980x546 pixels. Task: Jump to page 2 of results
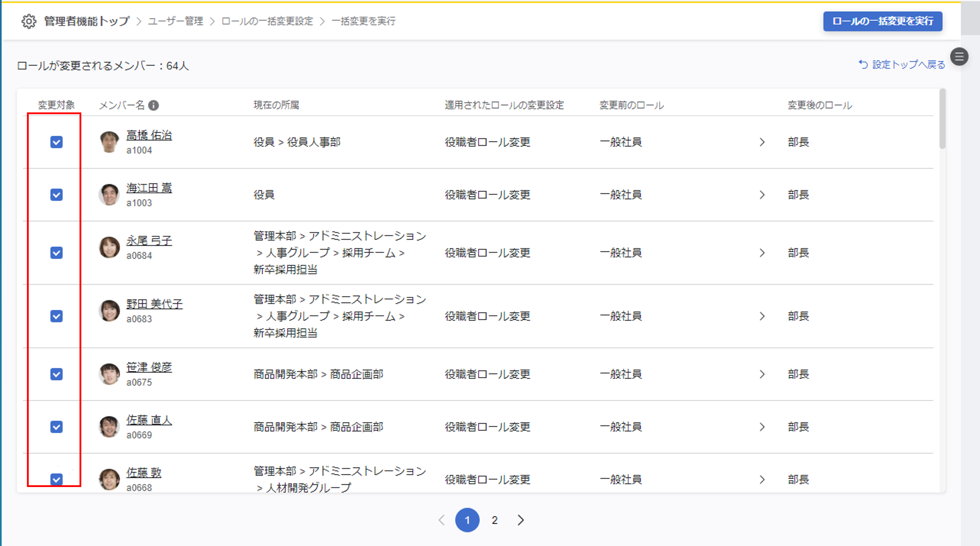pyautogui.click(x=494, y=520)
